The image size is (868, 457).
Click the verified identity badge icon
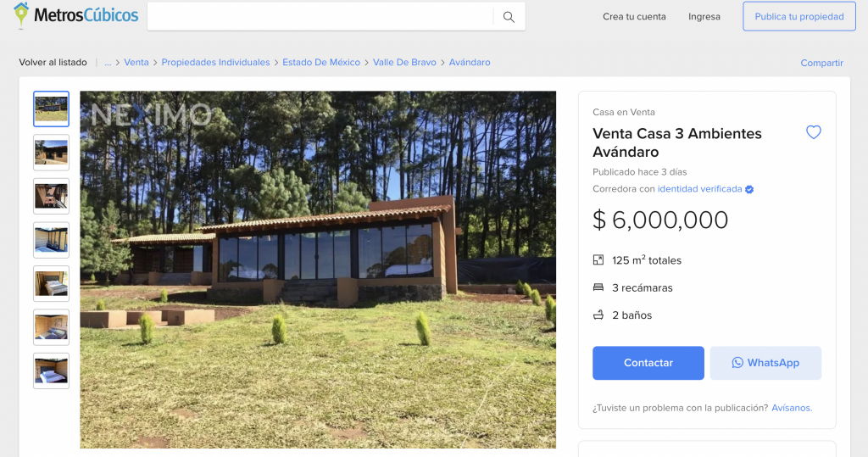749,189
